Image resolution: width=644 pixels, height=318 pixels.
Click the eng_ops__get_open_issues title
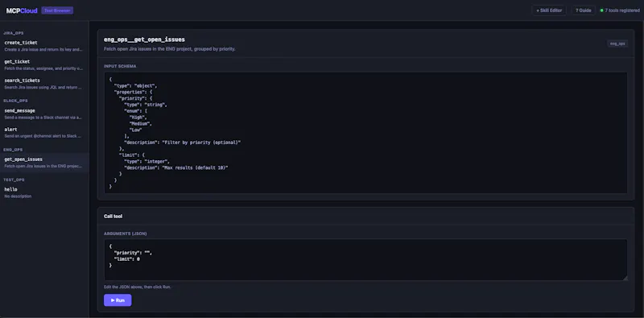pyautogui.click(x=144, y=40)
